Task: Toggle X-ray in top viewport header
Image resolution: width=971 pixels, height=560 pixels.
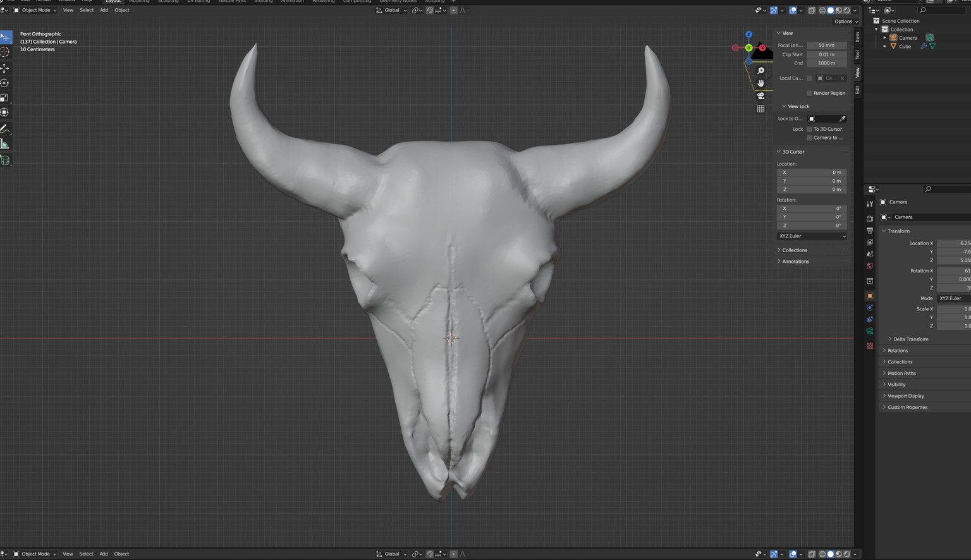Action: click(812, 10)
